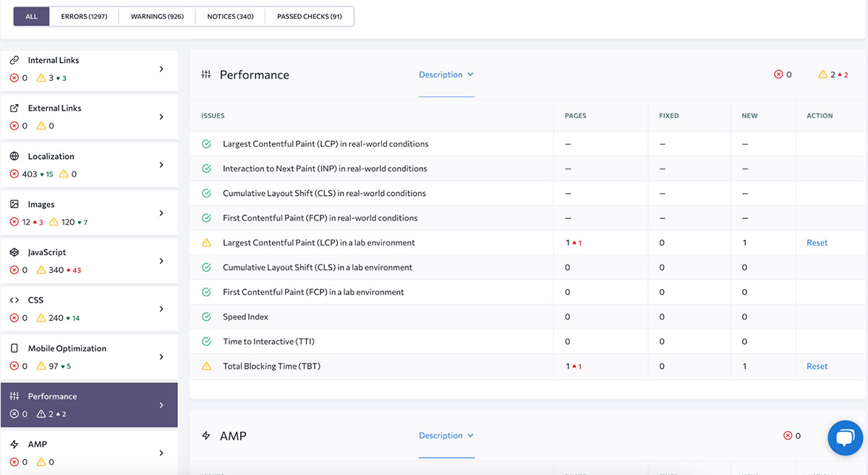Switch to the Passed Checks (91) tab
The width and height of the screenshot is (868, 475).
(x=310, y=17)
